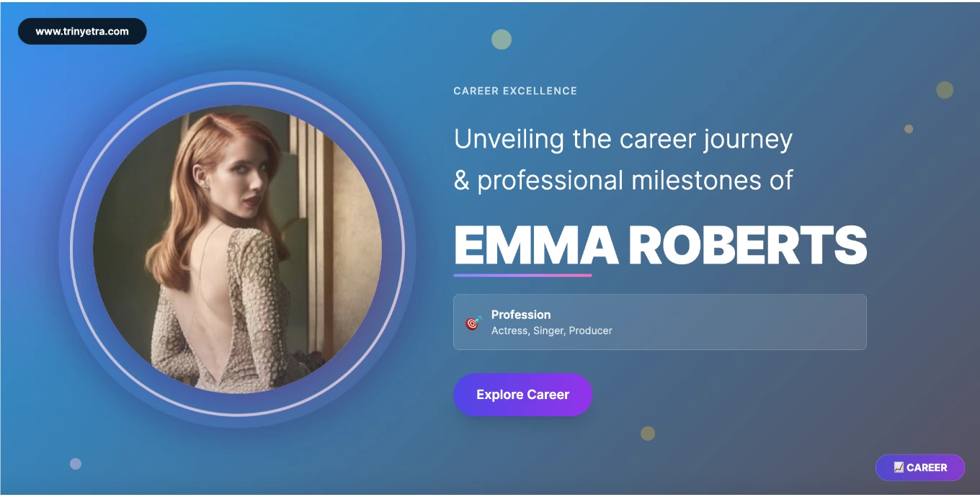Image resolution: width=980 pixels, height=497 pixels.
Task: Click the gradient underline below EMMA ROBERTS
Action: click(522, 274)
